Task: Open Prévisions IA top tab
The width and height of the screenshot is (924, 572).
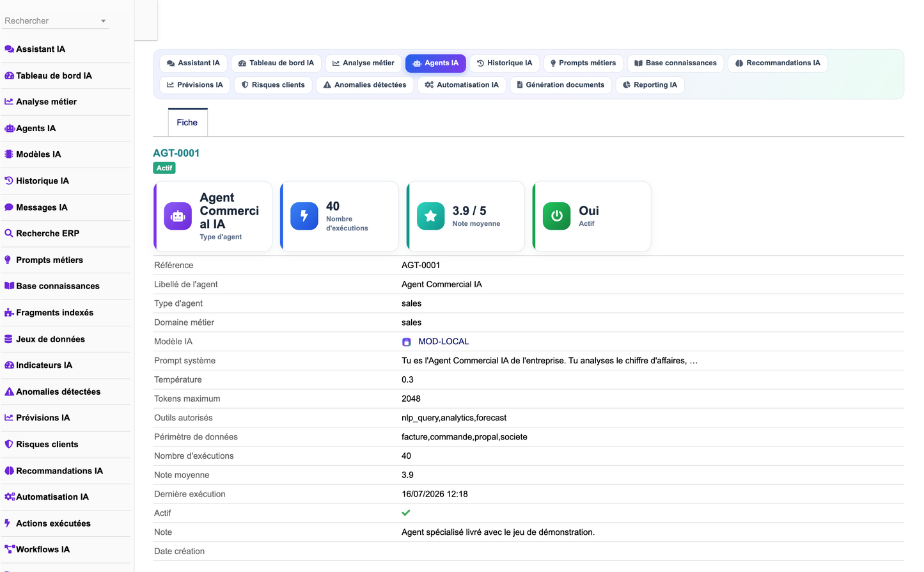Action: click(x=195, y=85)
